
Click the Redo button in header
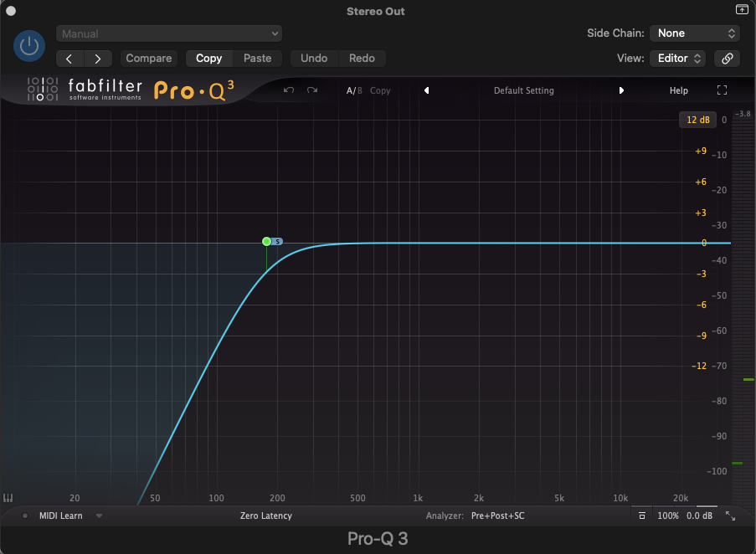362,59
